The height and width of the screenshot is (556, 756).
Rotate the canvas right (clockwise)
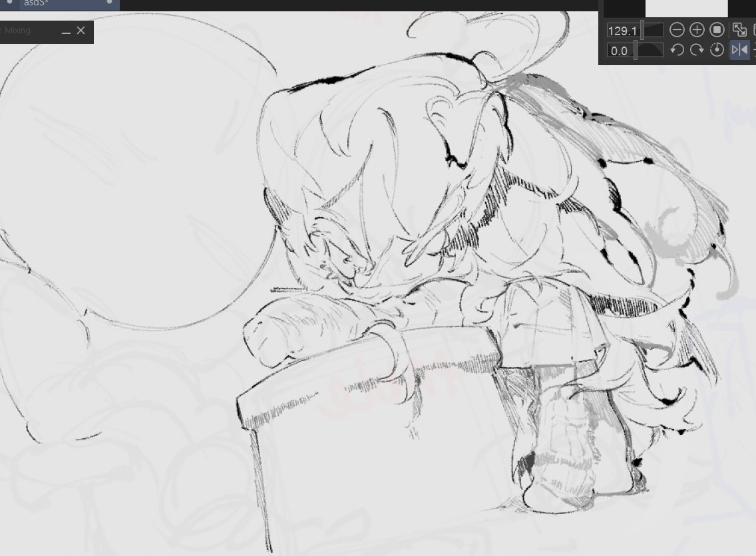697,50
